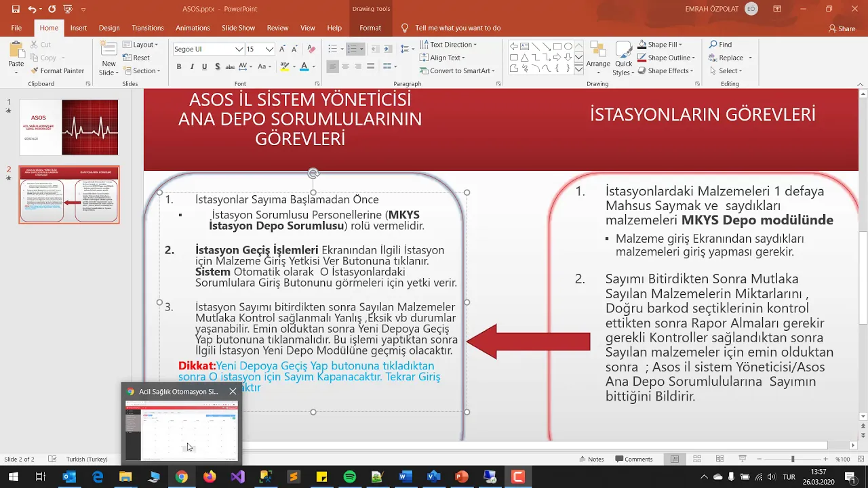Toggle Italic formatting
This screenshot has width=868, height=488.
(x=192, y=66)
